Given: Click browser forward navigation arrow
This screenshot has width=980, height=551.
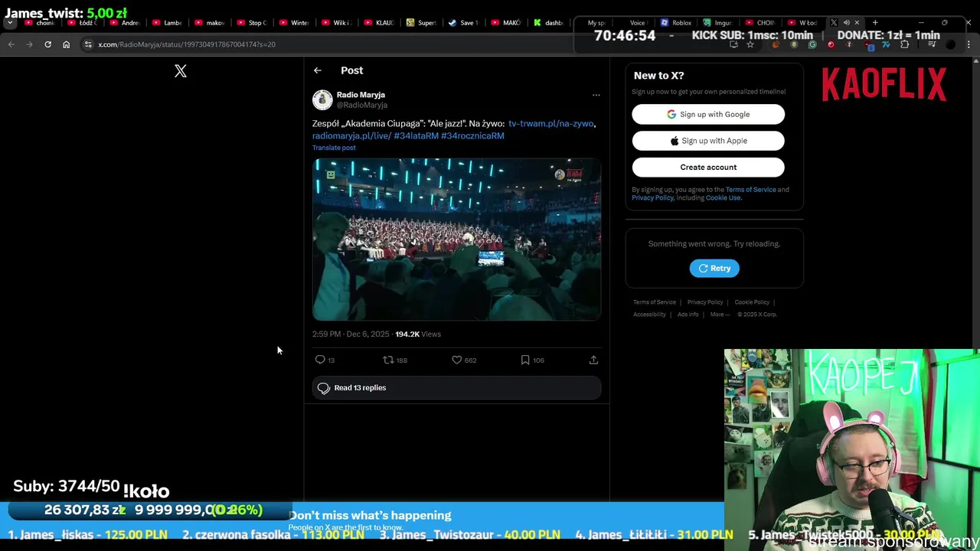Looking at the screenshot, I should point(29,44).
